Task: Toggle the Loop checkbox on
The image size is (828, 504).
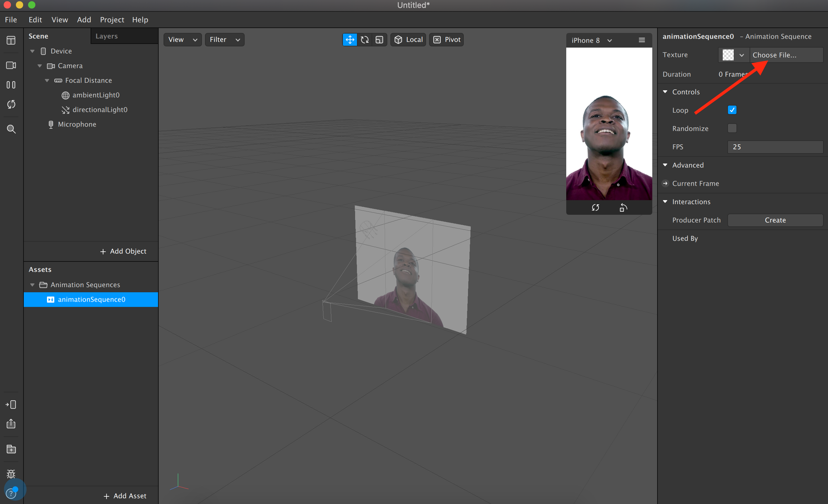Action: [732, 110]
